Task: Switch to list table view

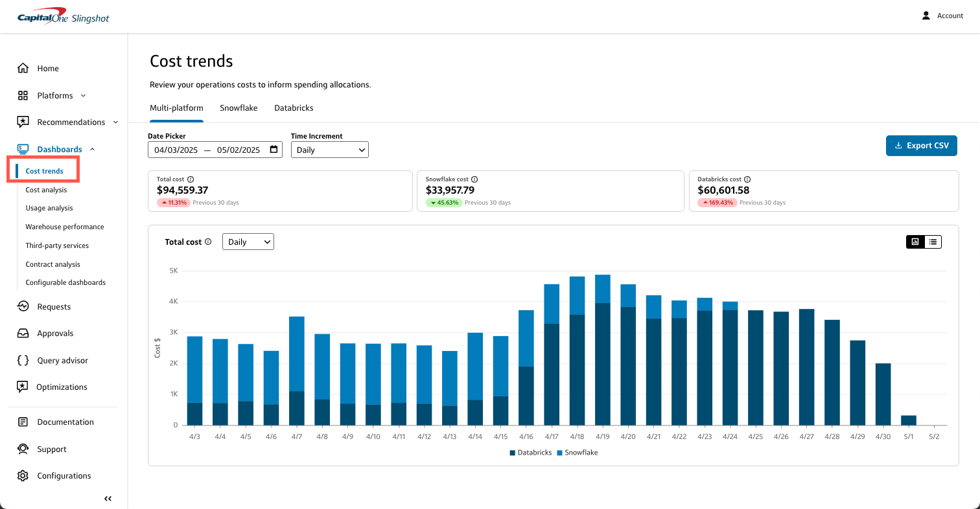Action: click(933, 242)
